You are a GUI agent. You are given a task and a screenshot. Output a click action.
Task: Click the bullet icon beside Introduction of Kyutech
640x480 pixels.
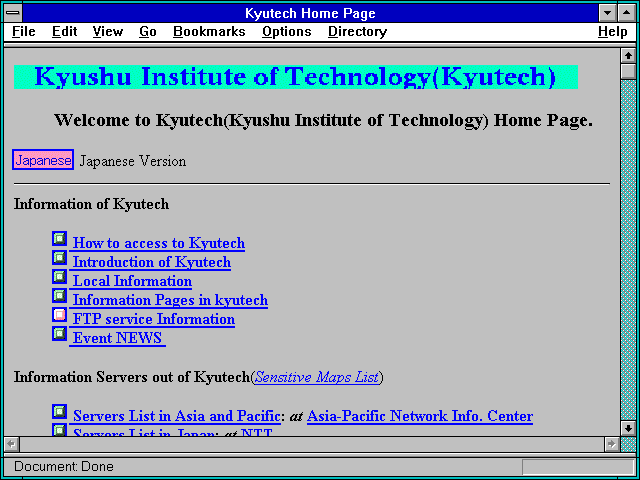pos(60,258)
